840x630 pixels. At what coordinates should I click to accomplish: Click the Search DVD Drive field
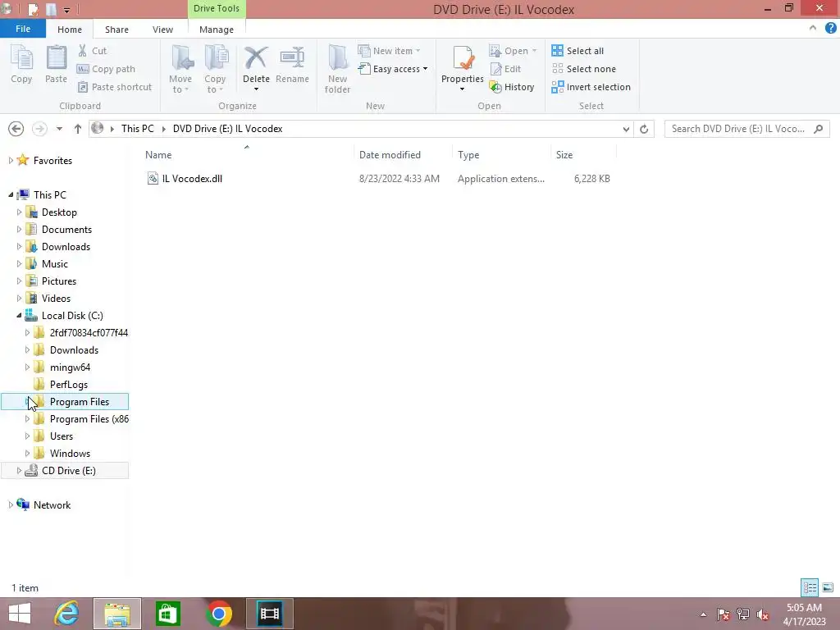pos(747,129)
